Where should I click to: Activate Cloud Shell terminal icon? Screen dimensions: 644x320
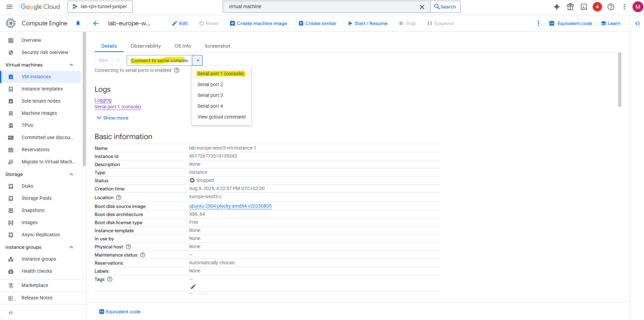coord(584,7)
